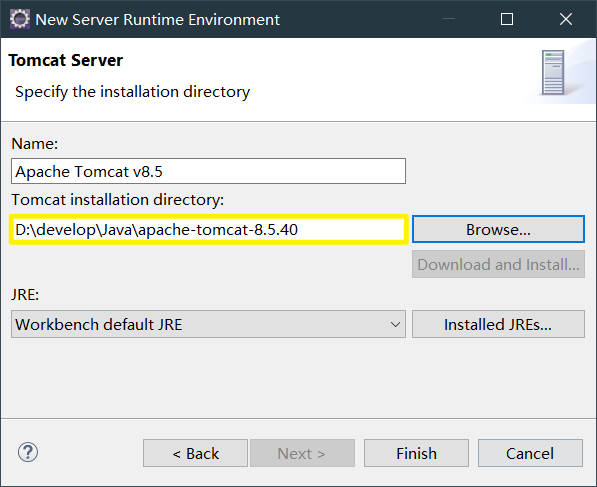Open help via the question mark icon
Image resolution: width=597 pixels, height=487 pixels.
point(28,452)
